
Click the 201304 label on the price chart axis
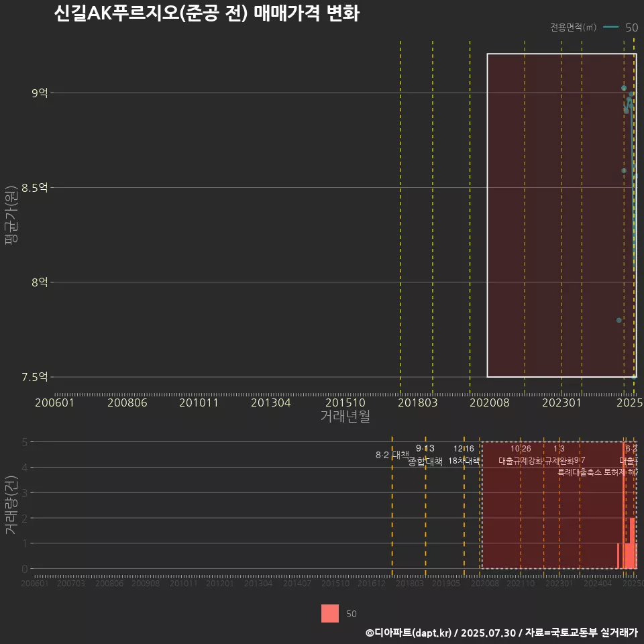[x=270, y=402]
